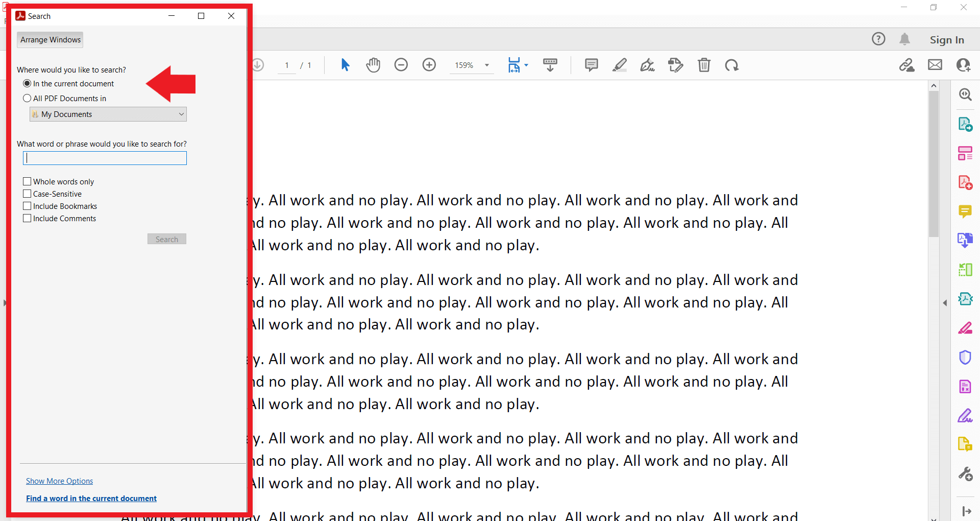Click the zoom in plus icon

click(429, 65)
